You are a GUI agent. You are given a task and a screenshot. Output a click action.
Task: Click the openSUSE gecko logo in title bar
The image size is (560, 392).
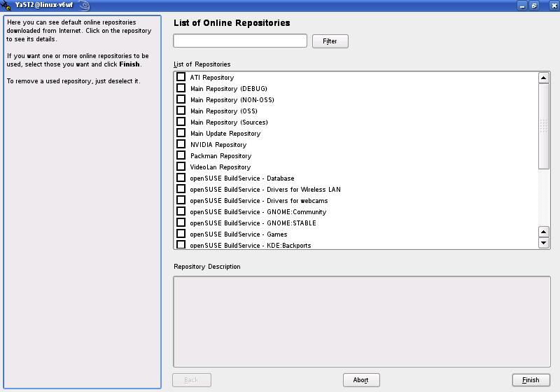[84, 6]
